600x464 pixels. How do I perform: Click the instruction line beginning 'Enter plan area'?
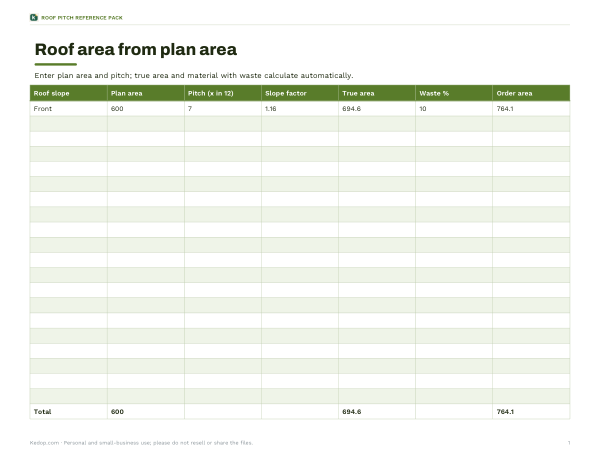(x=194, y=75)
